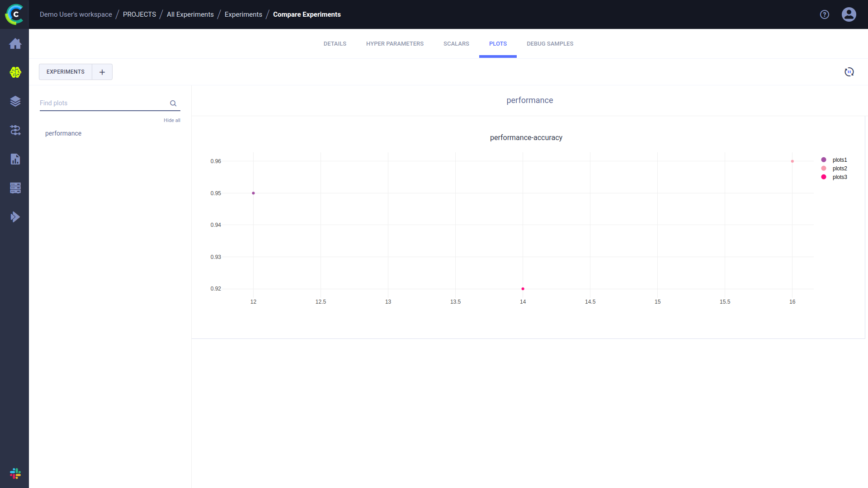The height and width of the screenshot is (488, 868).
Task: Open the Experiments selector button
Action: click(x=66, y=72)
